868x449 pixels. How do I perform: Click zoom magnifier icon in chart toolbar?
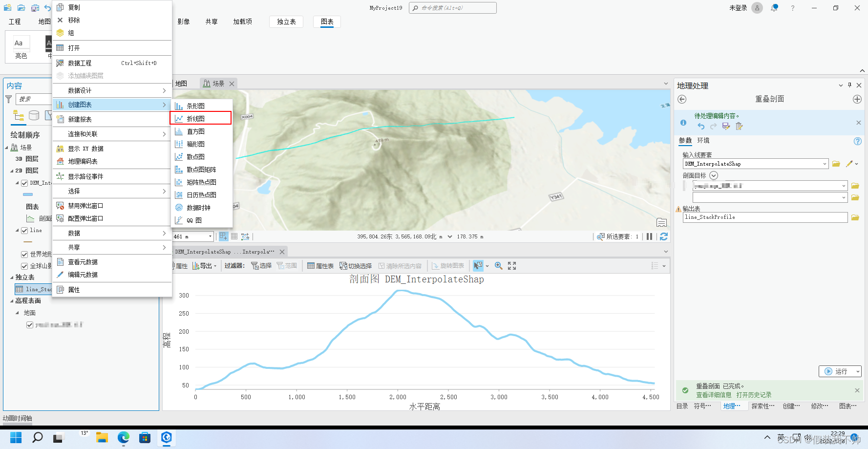[x=499, y=265]
